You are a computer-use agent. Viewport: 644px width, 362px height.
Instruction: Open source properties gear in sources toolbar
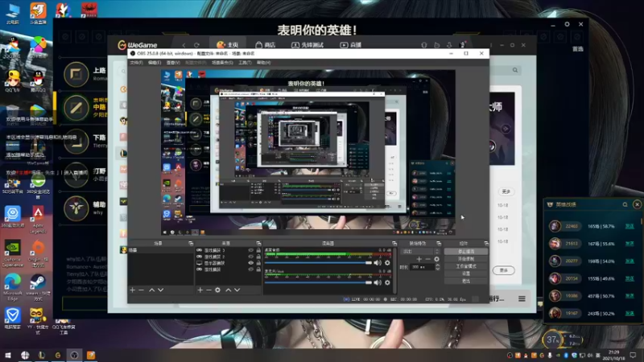tap(217, 290)
